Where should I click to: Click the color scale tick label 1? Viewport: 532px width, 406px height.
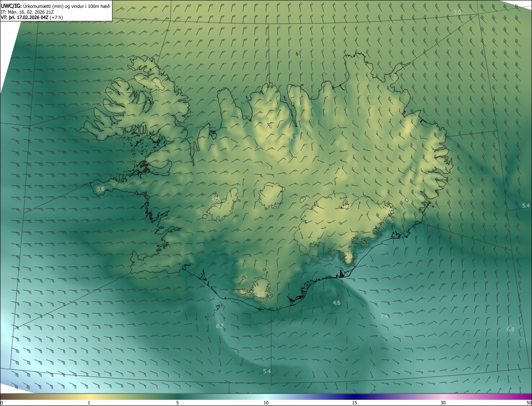(89, 403)
